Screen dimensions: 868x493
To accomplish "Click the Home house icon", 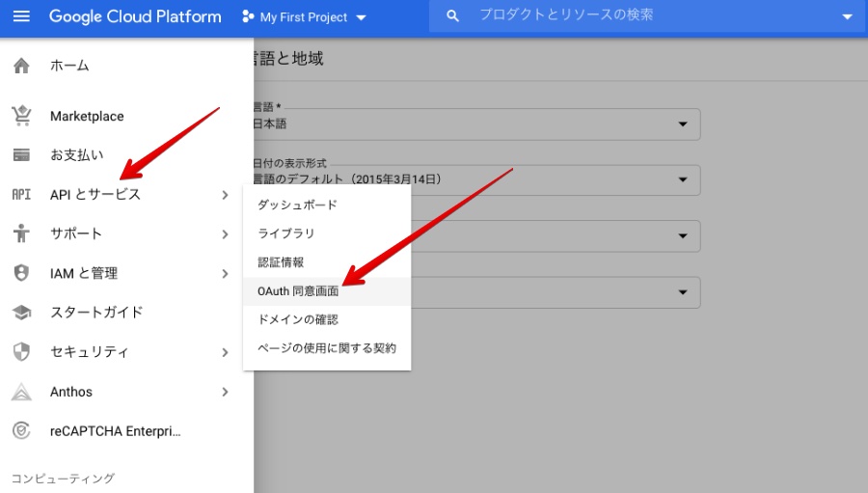I will (x=21, y=66).
